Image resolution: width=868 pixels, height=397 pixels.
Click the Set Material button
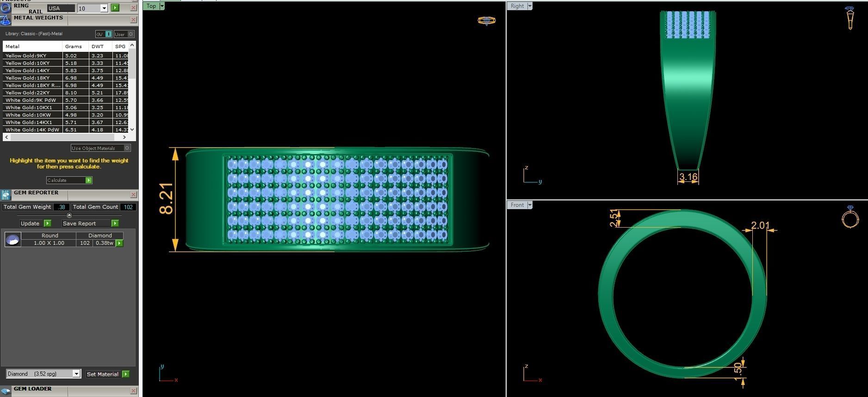tap(103, 374)
